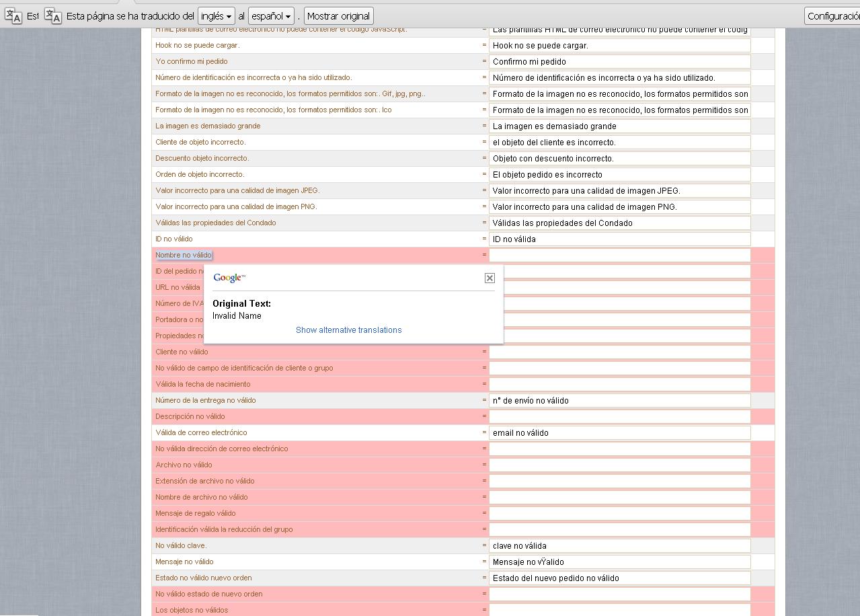Image resolution: width=860 pixels, height=616 pixels.
Task: Click the 'La imagen es demasiado grande' field
Action: coord(619,126)
